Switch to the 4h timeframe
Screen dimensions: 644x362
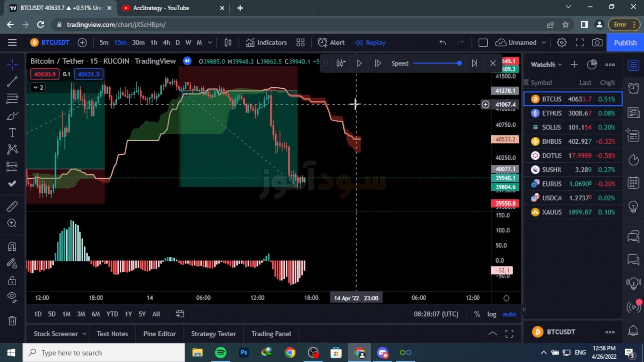coord(166,42)
